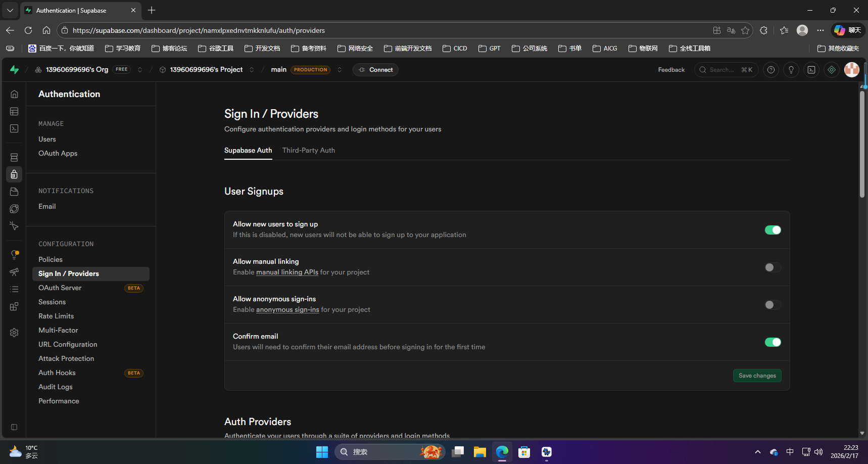Open Feedback button
The width and height of the screenshot is (868, 464).
(x=671, y=70)
